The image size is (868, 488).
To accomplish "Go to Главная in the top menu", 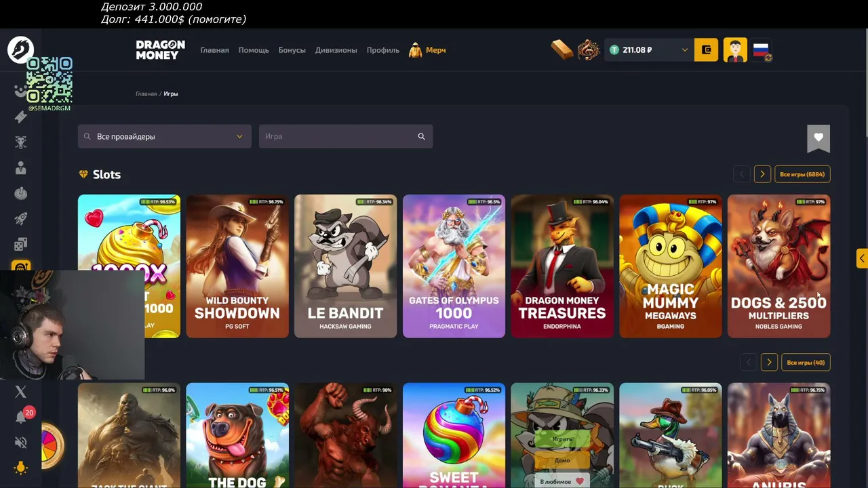I will coord(214,50).
